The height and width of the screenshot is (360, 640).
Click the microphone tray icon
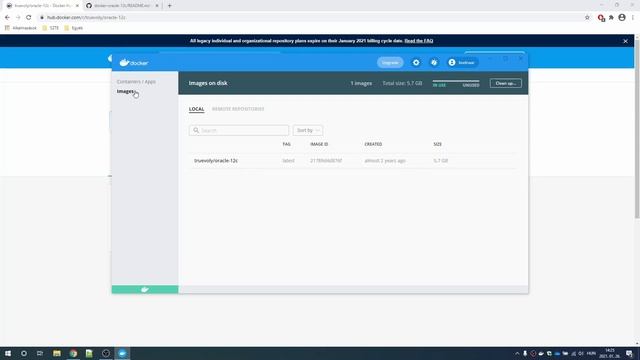tap(525, 353)
